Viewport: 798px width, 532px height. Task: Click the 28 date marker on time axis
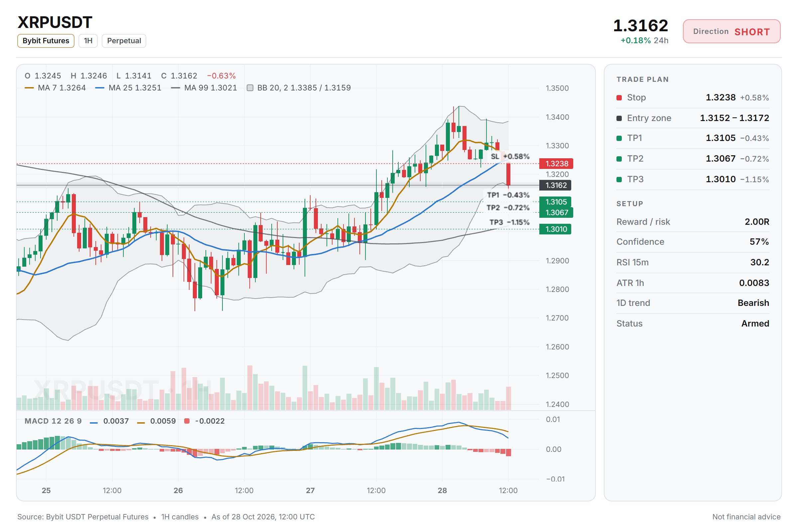point(442,490)
